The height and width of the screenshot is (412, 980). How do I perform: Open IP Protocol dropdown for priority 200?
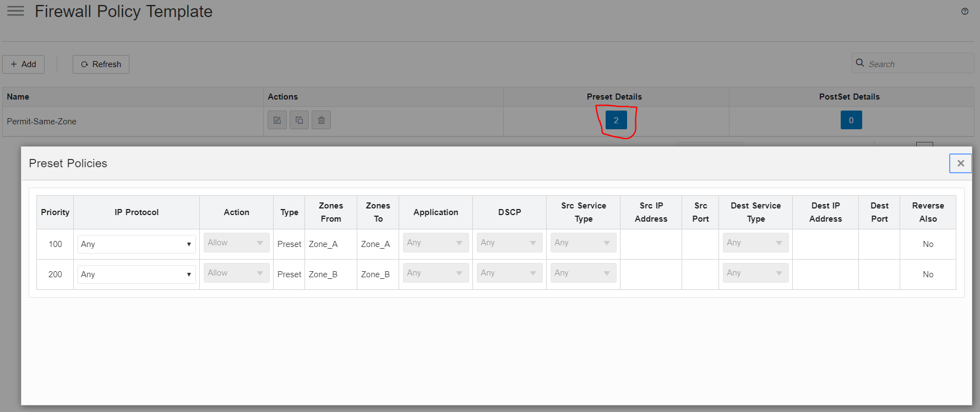(137, 274)
